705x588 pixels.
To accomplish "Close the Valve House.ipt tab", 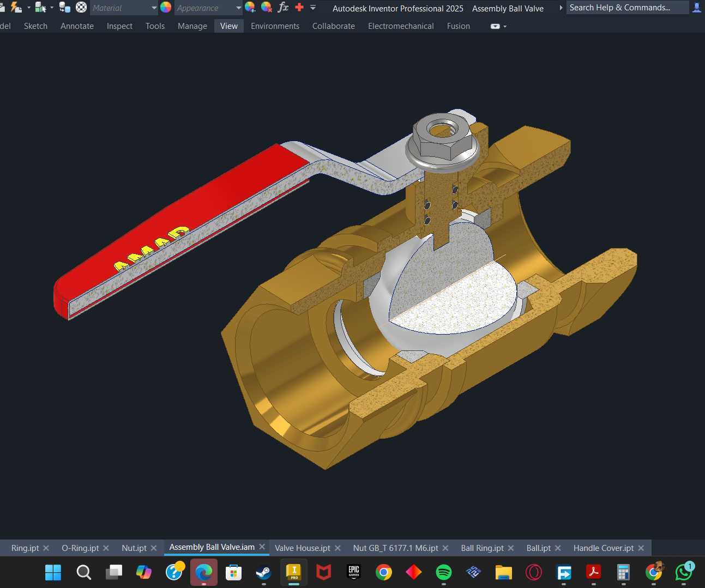I will [x=338, y=548].
